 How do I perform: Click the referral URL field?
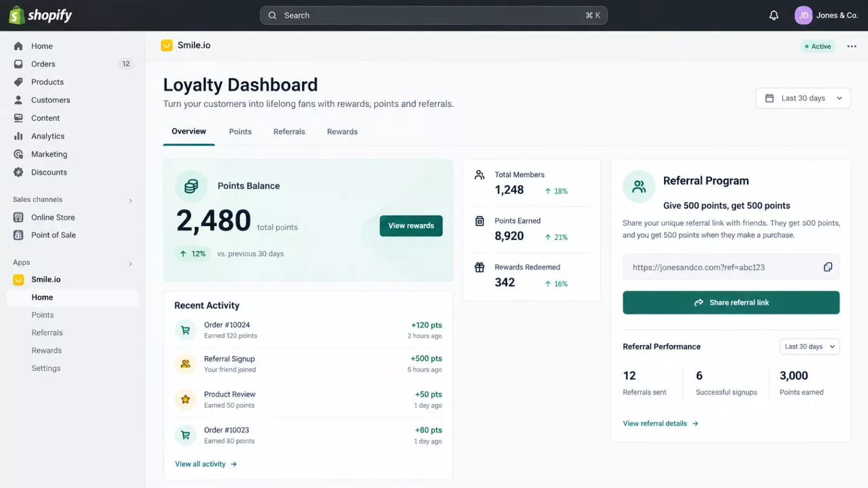[731, 267]
